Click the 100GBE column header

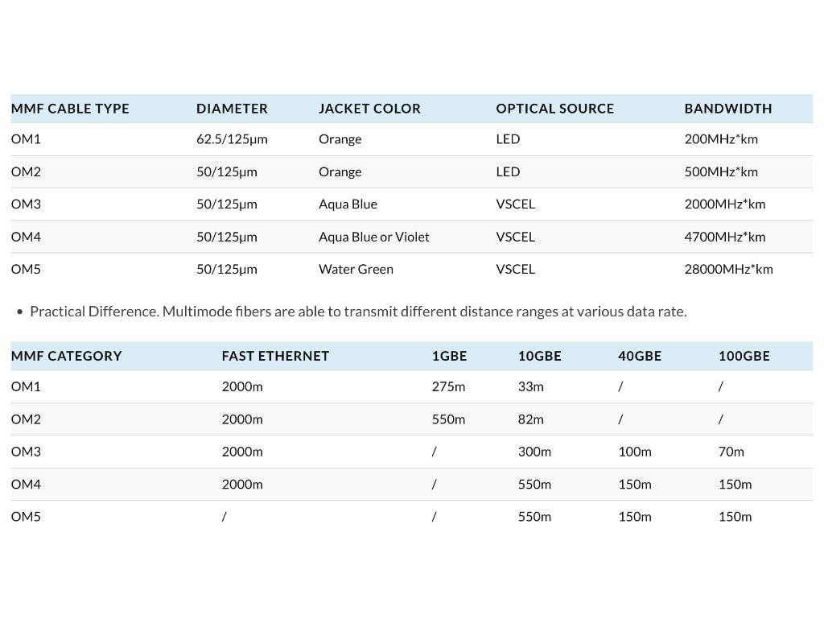[x=744, y=357]
